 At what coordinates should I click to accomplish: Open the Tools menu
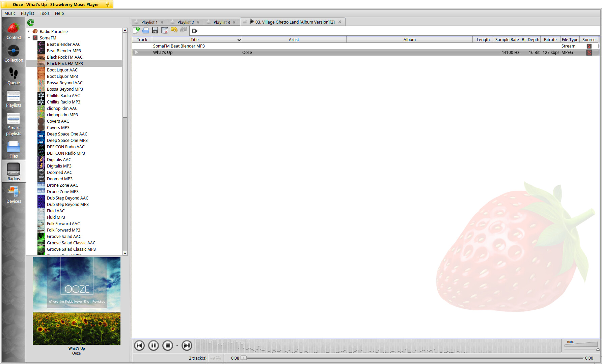pos(45,13)
